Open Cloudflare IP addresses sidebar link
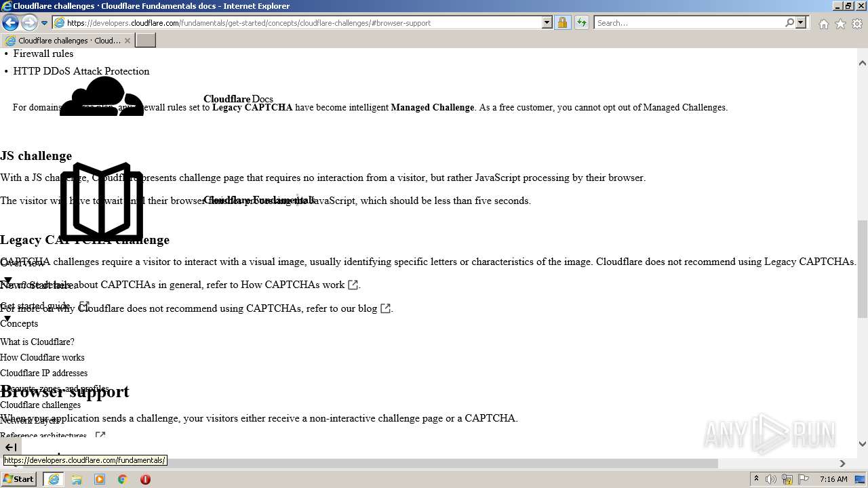 point(43,373)
